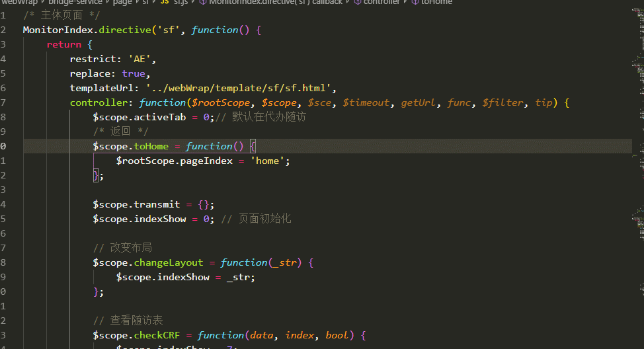Click the func parameter
This screenshot has width=644, height=349.
pyautogui.click(x=459, y=102)
